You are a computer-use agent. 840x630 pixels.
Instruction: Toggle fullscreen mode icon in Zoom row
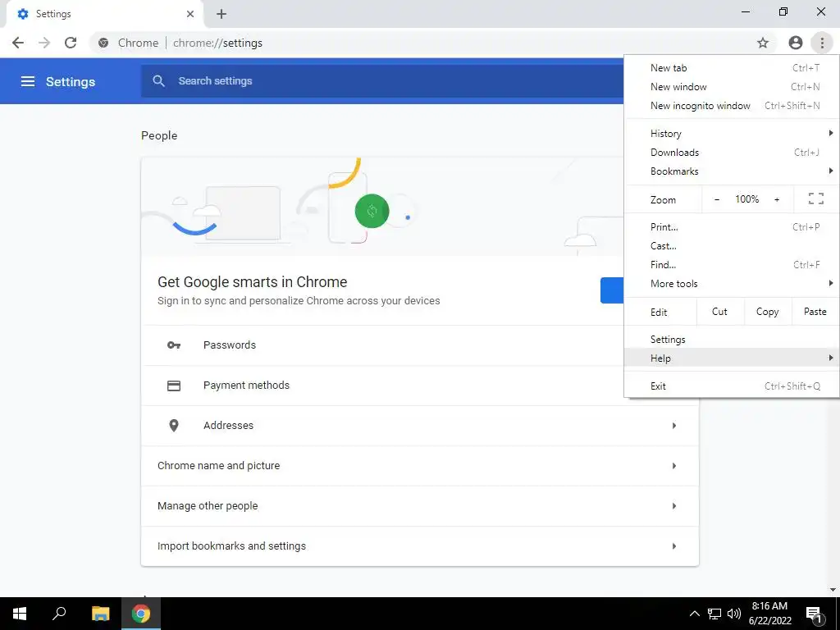816,199
